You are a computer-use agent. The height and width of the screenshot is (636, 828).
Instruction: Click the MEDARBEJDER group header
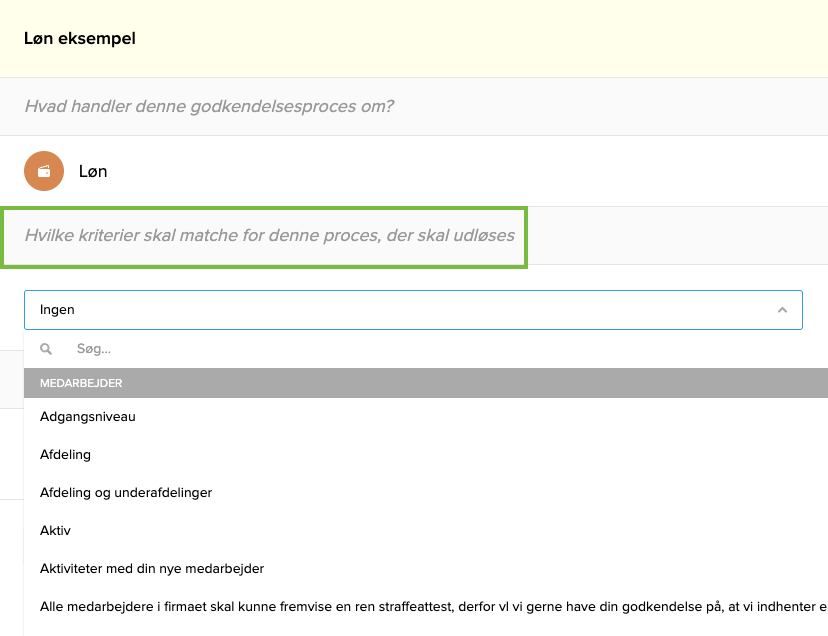point(413,383)
